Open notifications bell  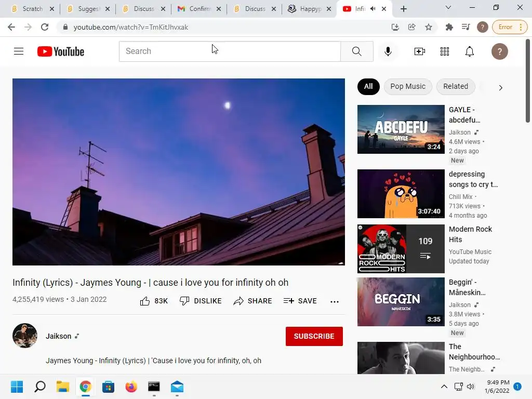coord(470,51)
